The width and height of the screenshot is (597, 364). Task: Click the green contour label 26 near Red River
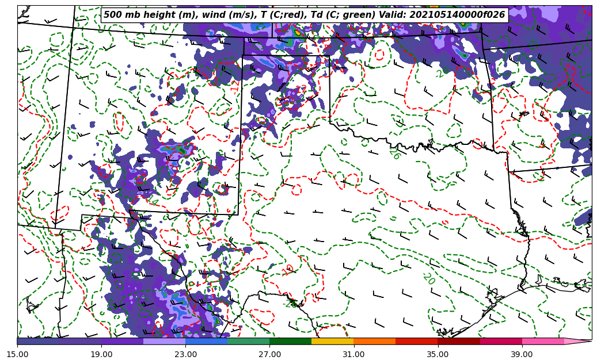[395, 154]
